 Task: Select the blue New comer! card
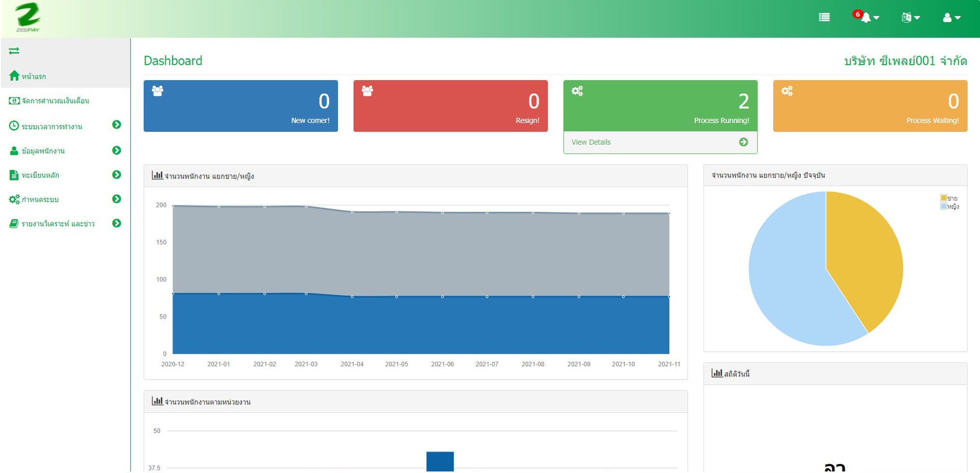240,106
